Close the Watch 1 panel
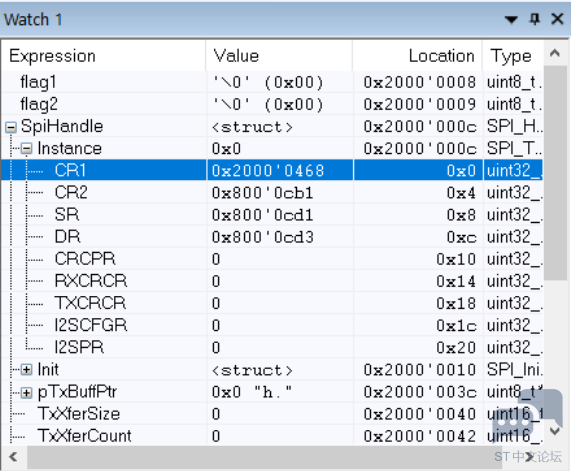This screenshot has height=472, width=571. [x=557, y=19]
